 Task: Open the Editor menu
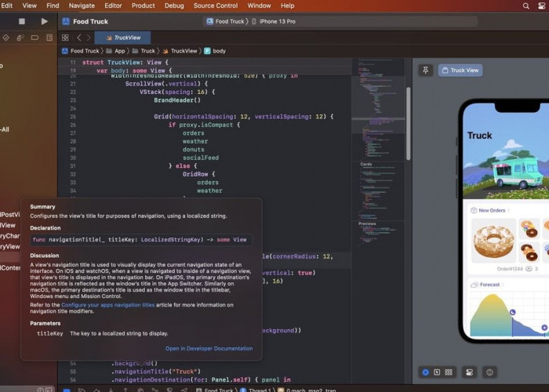[113, 5]
